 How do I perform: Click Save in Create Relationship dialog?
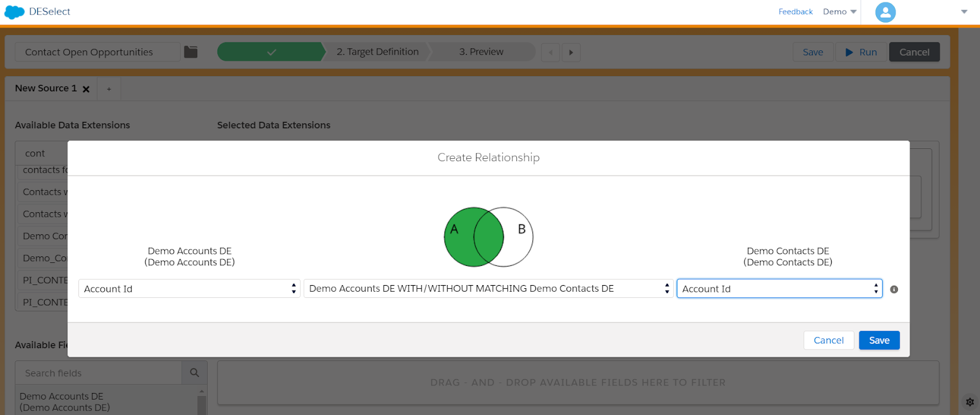(x=879, y=340)
